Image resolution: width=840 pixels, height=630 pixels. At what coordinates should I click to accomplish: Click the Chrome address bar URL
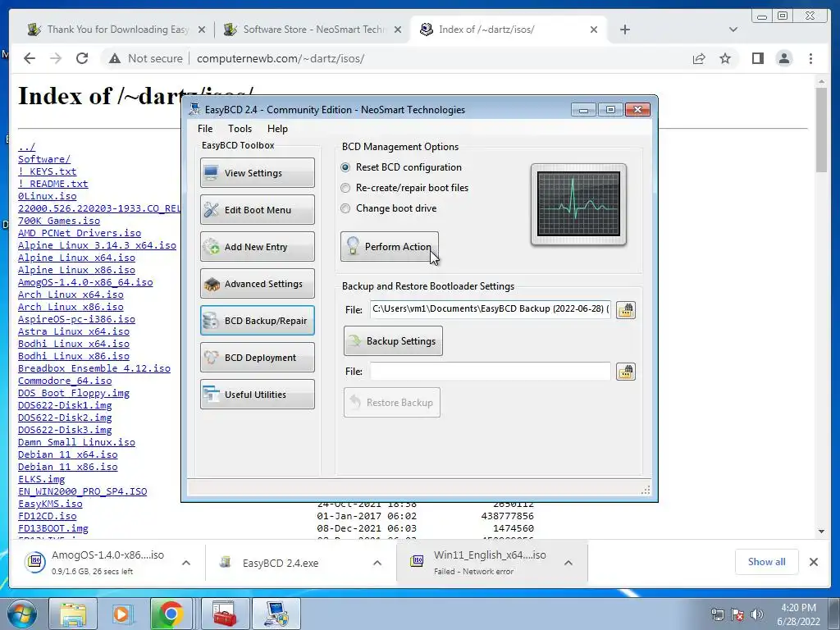281,58
